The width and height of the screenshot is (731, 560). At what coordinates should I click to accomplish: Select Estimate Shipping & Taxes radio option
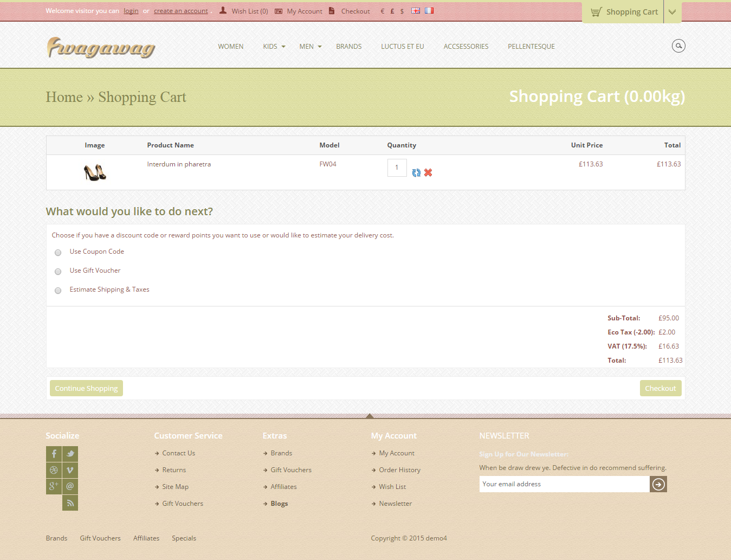click(x=58, y=291)
